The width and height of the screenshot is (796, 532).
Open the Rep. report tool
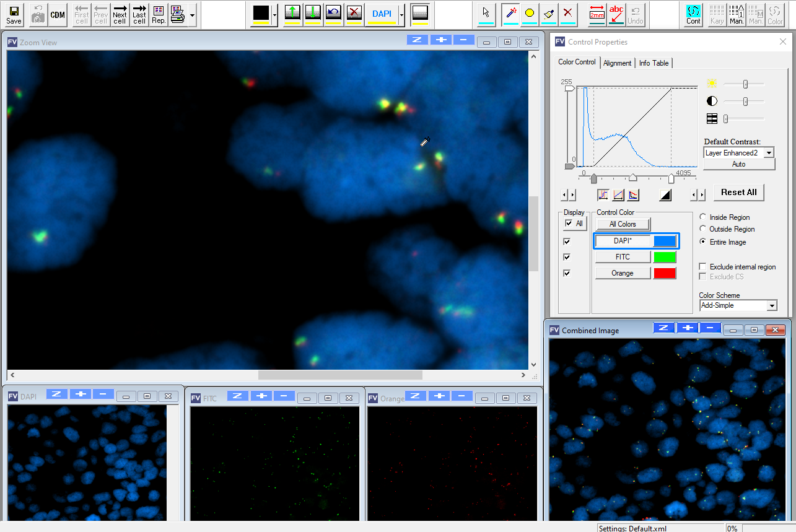pos(159,15)
